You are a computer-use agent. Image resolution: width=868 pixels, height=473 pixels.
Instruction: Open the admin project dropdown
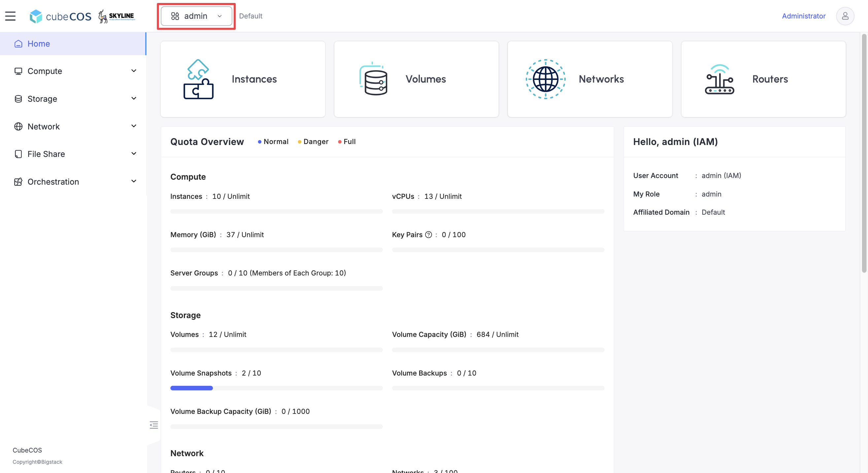pos(196,16)
